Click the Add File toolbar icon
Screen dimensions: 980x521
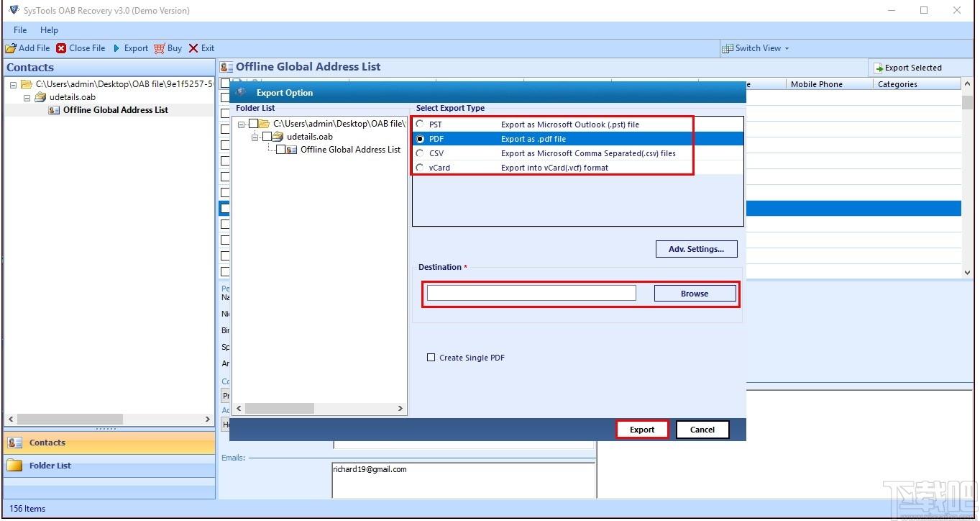(11, 48)
